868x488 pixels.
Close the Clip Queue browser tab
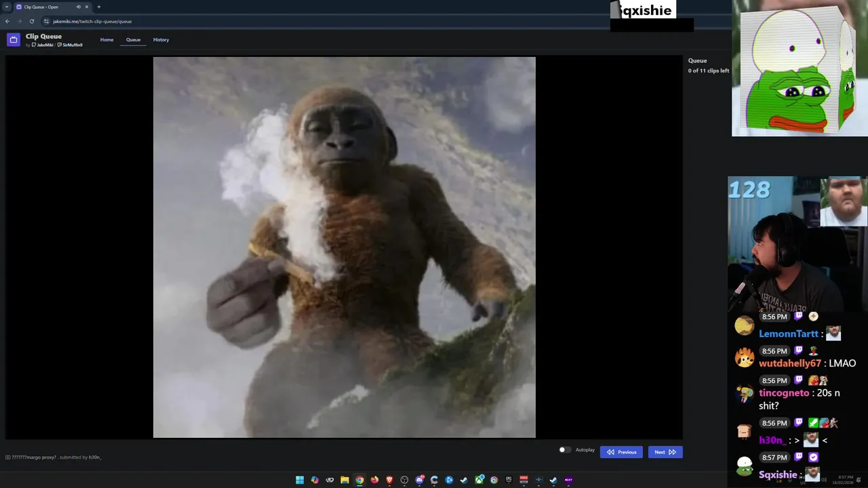pos(87,7)
